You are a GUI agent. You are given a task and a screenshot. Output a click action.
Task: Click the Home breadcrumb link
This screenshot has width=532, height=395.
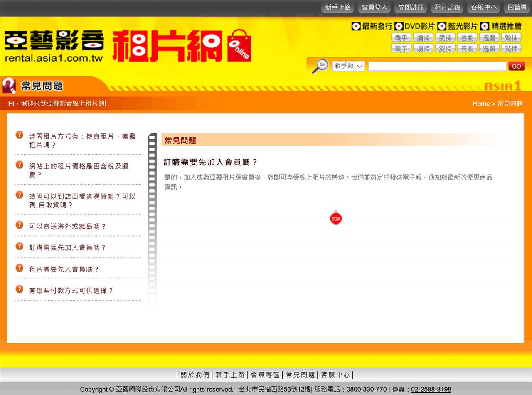point(481,104)
